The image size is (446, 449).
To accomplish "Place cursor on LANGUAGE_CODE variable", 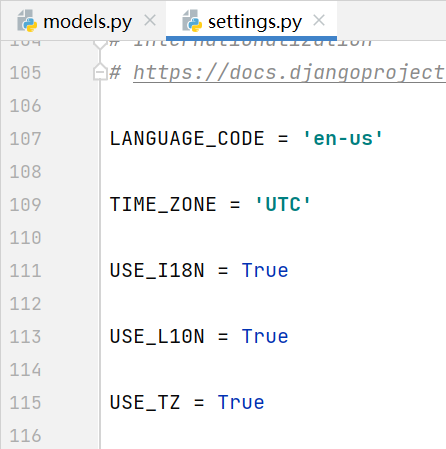I will coord(187,139).
